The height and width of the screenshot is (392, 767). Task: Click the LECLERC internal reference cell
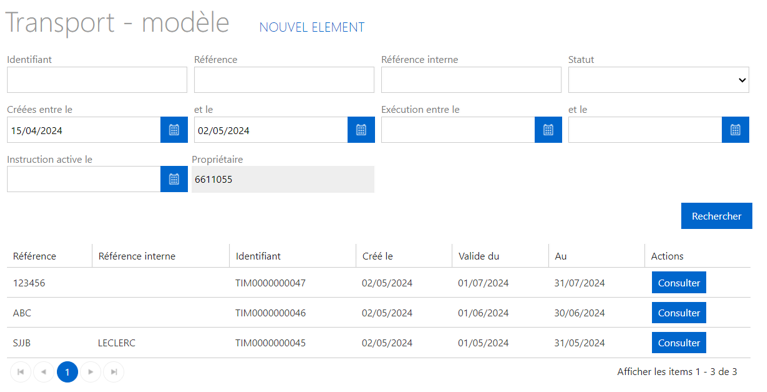point(116,343)
